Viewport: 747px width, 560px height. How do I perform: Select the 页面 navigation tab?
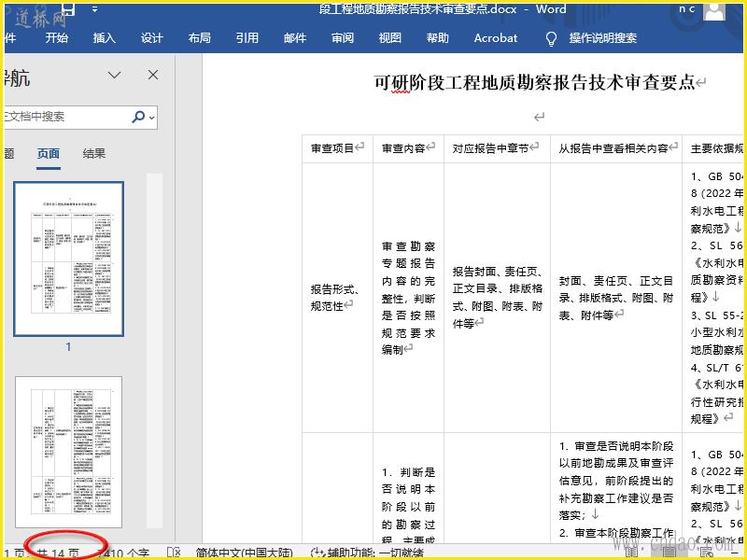coord(49,154)
